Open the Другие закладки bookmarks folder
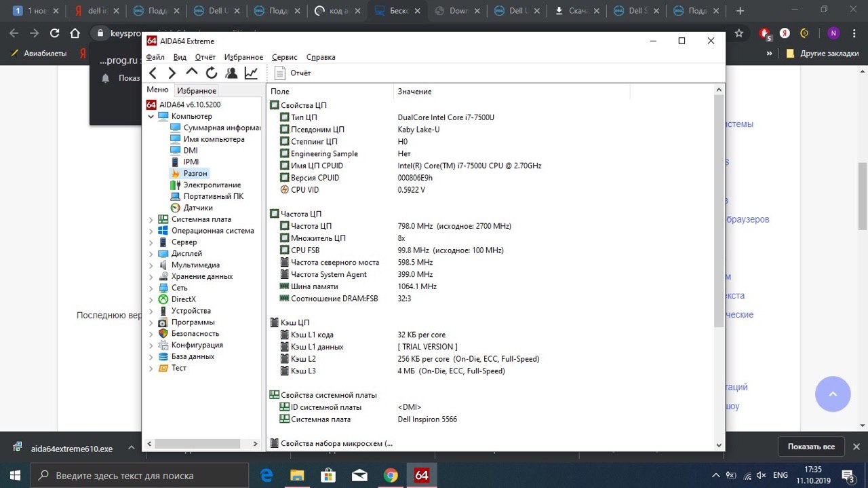The height and width of the screenshot is (488, 868). pyautogui.click(x=823, y=53)
